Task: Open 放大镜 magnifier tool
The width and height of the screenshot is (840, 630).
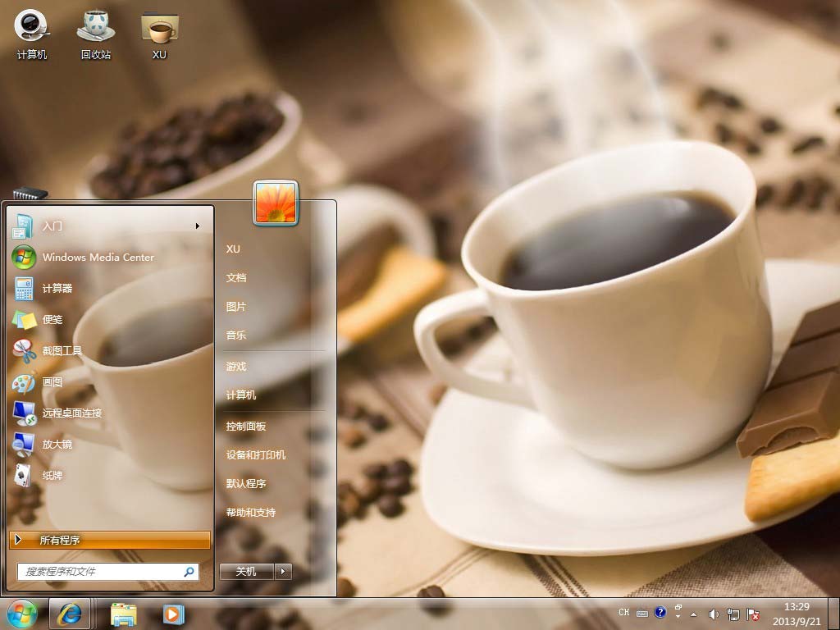Action: pos(57,444)
